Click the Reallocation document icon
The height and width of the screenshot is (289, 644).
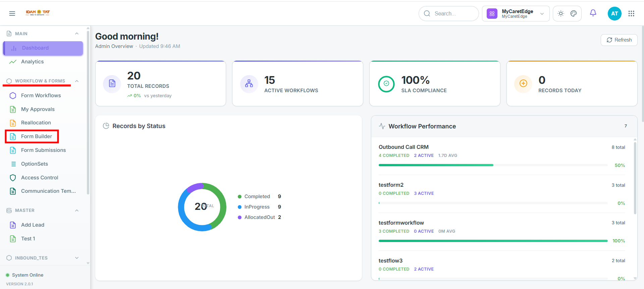13,123
